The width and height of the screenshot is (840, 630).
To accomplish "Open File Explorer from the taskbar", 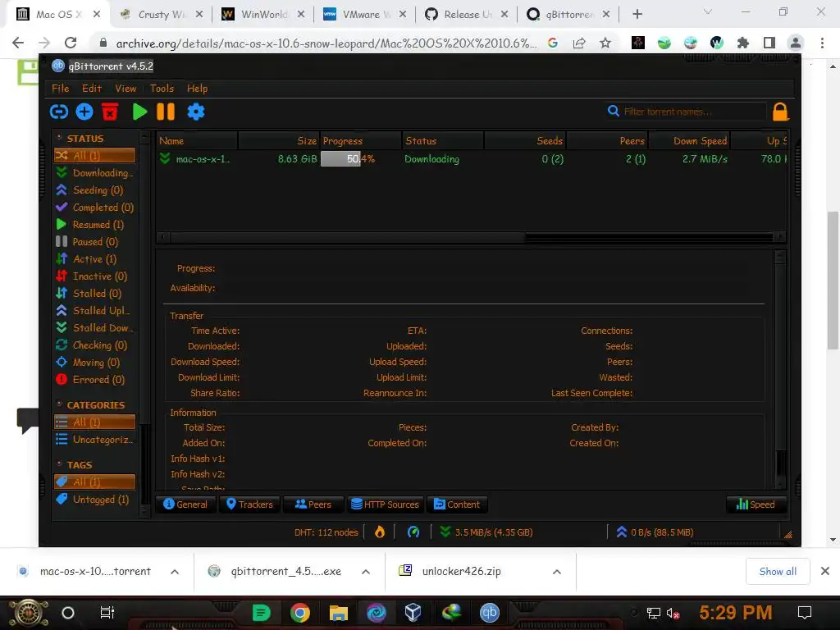I will pyautogui.click(x=338, y=612).
